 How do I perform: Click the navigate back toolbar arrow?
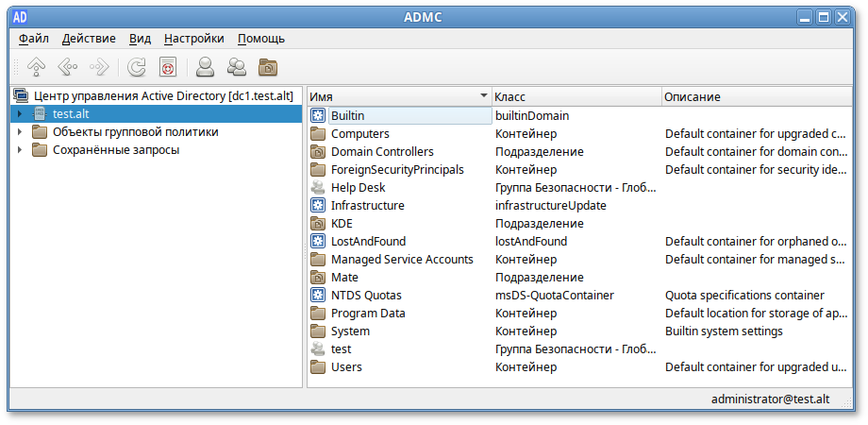(x=68, y=67)
